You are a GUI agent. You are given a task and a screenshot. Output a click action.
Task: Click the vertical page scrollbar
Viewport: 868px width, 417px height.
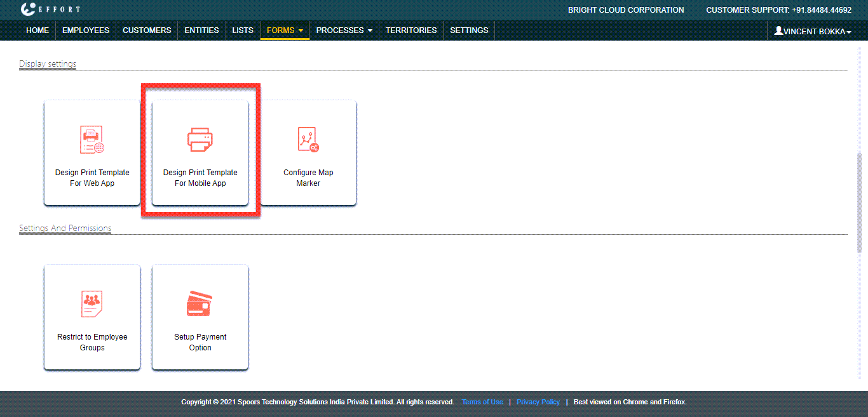(x=860, y=203)
